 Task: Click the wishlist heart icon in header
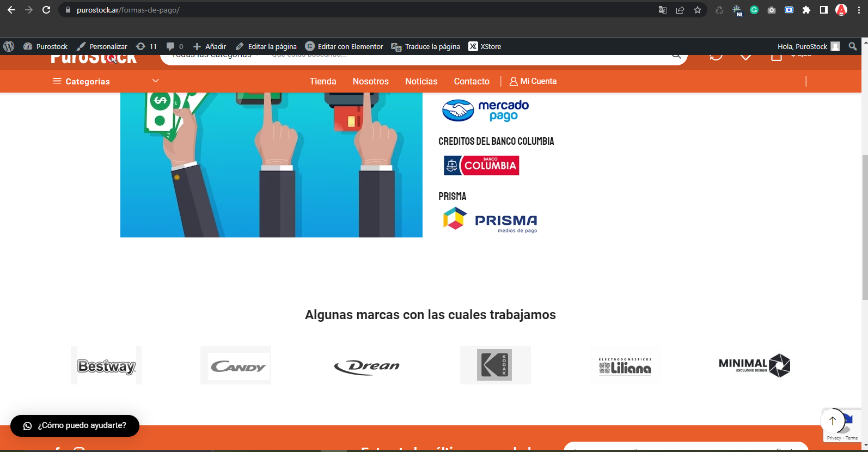click(x=746, y=56)
